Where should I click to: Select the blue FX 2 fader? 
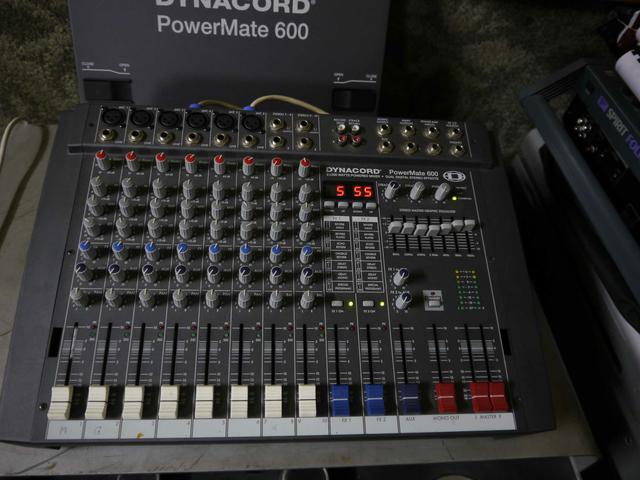point(374,400)
